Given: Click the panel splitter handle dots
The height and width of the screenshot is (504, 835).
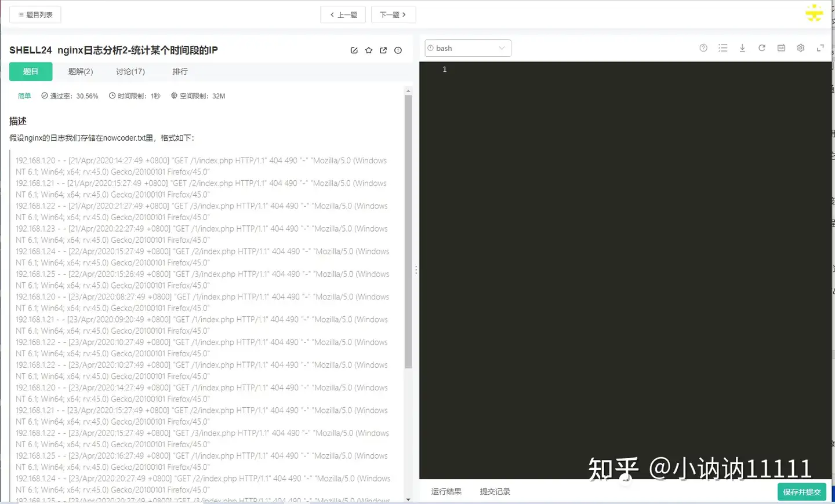Looking at the screenshot, I should point(416,270).
